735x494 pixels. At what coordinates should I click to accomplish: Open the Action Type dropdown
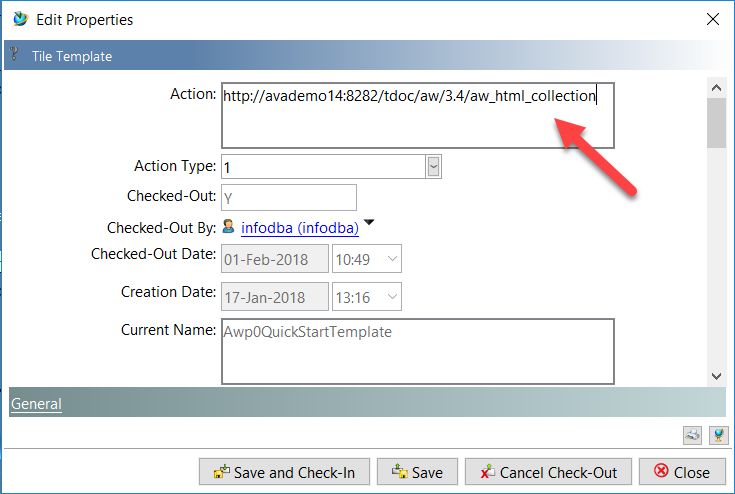pos(433,166)
